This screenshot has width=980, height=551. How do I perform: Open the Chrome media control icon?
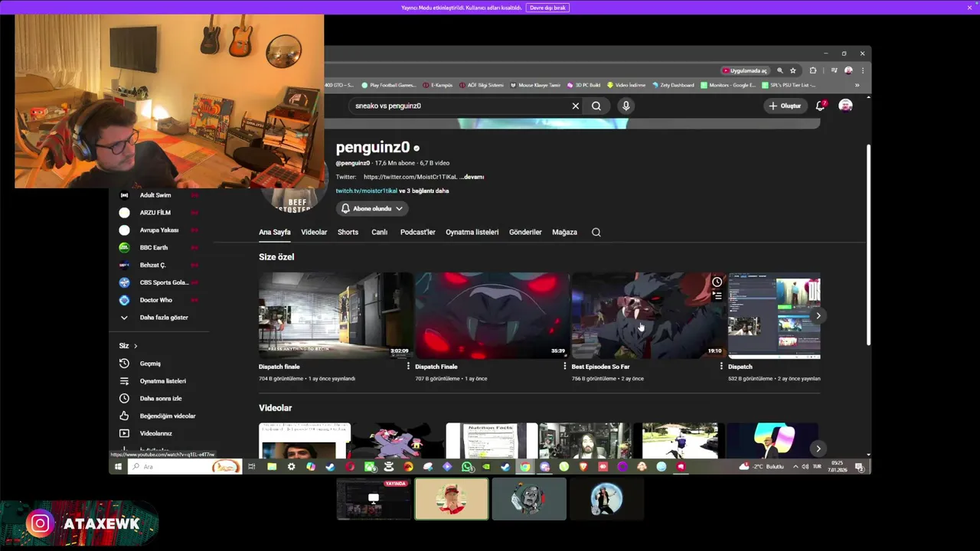[x=834, y=70]
